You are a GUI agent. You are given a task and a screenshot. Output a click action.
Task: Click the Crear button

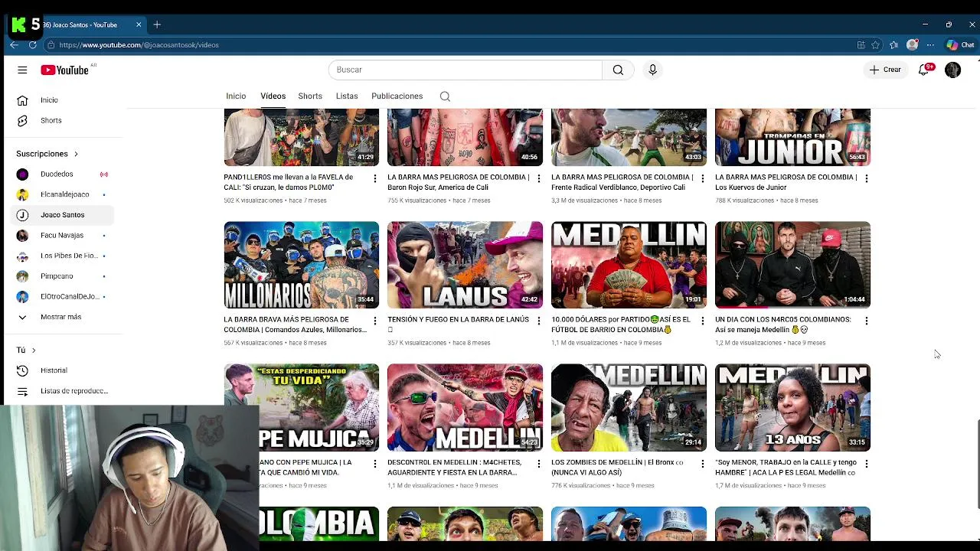[885, 70]
